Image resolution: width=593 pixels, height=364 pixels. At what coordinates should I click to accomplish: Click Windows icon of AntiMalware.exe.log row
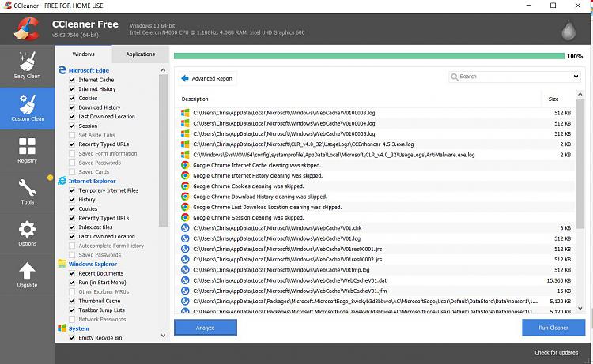[x=185, y=155]
